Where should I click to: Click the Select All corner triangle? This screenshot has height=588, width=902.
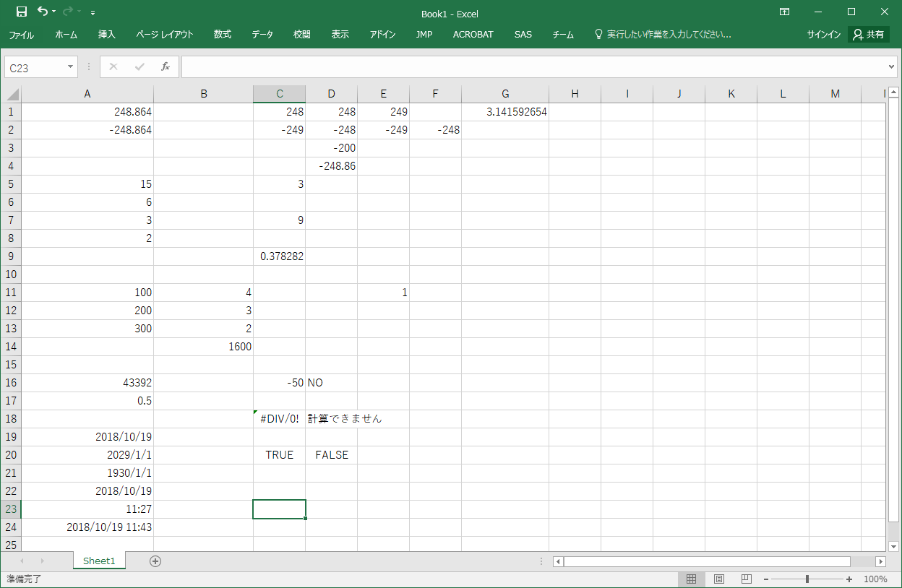(x=13, y=94)
